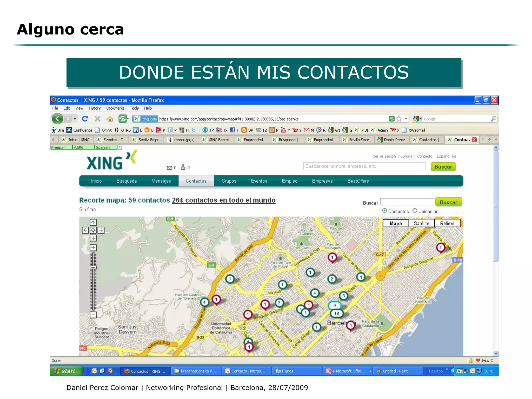Open 264 contactos en todo el mundo link
The width and height of the screenshot is (532, 399).
click(224, 200)
